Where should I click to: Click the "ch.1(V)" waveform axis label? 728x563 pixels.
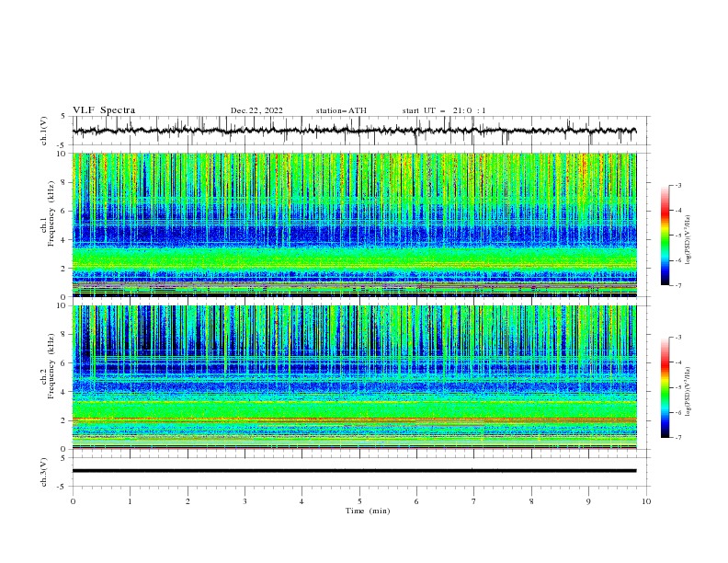coord(44,131)
